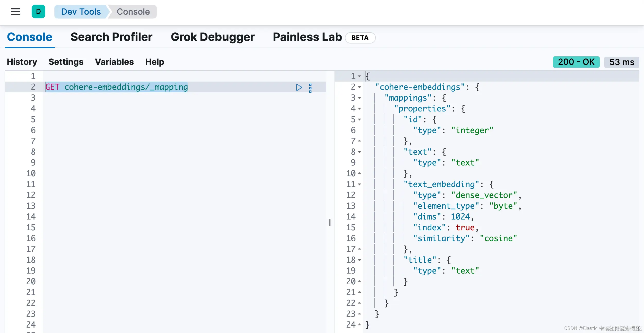Click the Dev Tools breadcrumb

[x=81, y=12]
